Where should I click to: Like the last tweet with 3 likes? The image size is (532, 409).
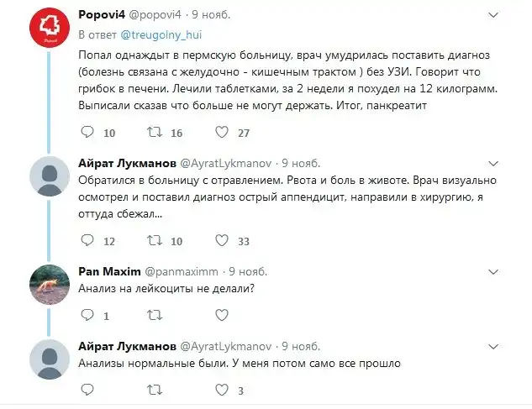(x=222, y=391)
